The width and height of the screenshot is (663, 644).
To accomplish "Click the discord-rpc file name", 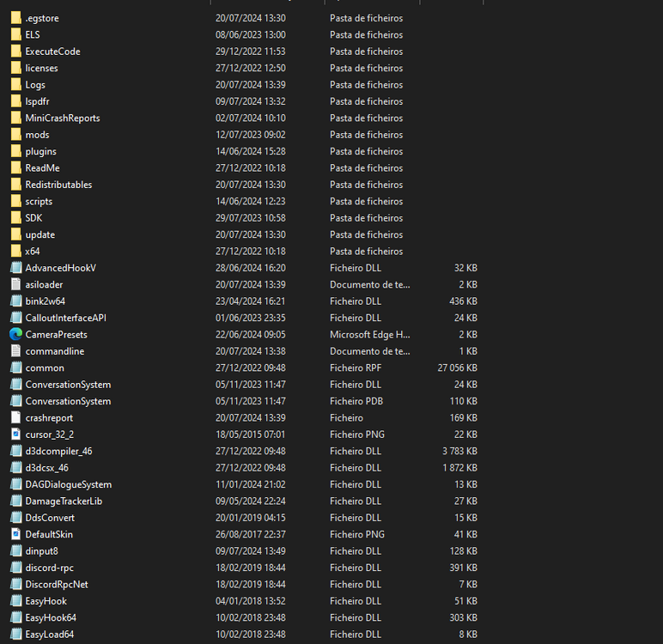I will [50, 568].
